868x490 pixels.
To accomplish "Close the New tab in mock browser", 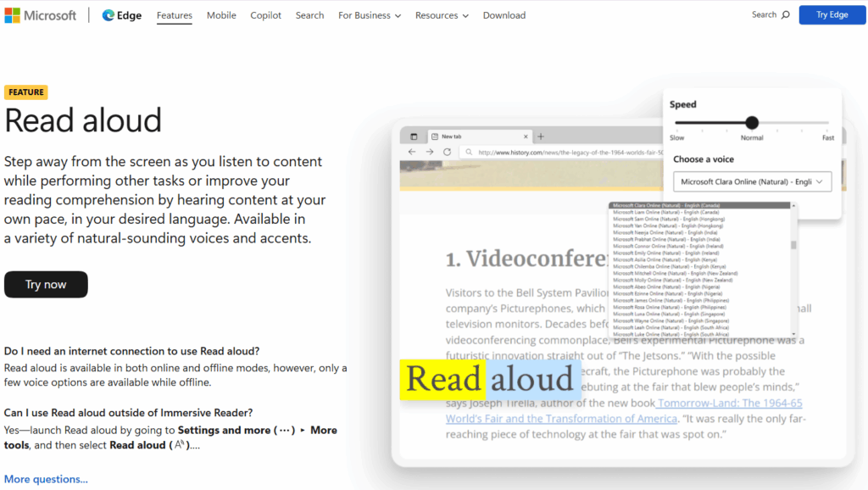I will pyautogui.click(x=526, y=136).
